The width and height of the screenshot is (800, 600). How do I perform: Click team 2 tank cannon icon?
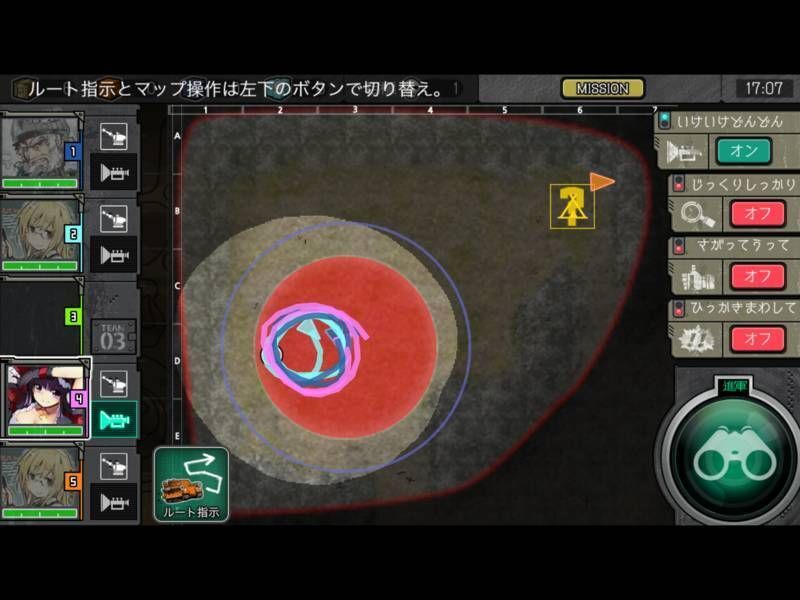[113, 219]
